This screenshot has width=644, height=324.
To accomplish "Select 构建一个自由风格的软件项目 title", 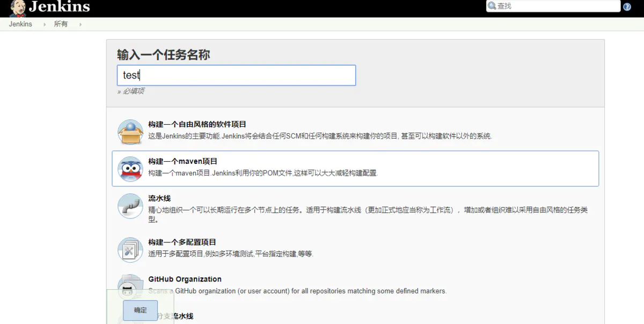I will (x=197, y=124).
